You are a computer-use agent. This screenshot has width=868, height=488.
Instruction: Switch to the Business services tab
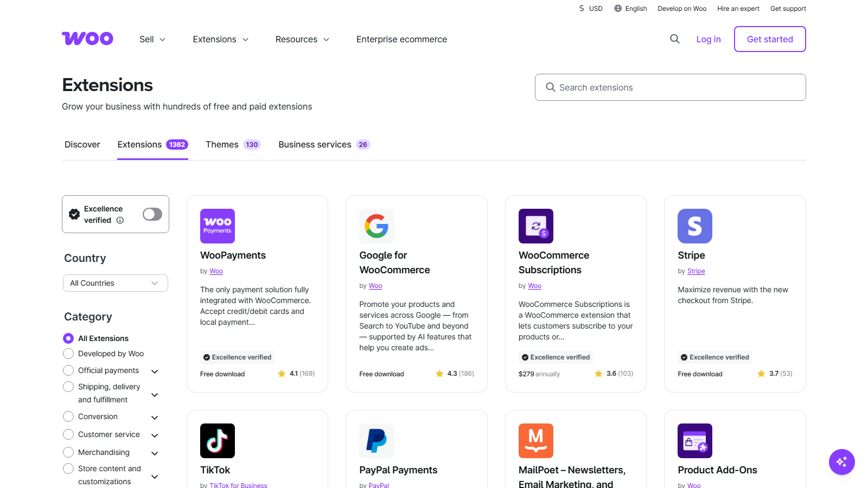click(x=324, y=144)
